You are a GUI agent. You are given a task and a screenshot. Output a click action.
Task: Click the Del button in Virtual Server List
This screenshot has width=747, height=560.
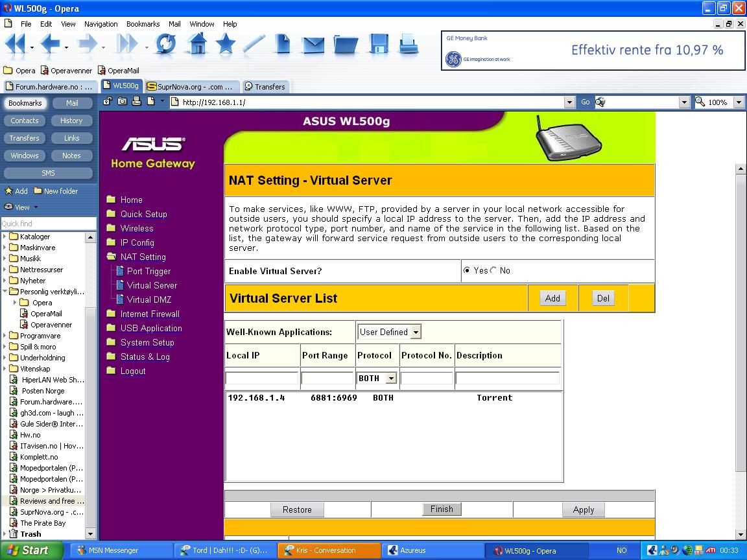click(x=603, y=298)
